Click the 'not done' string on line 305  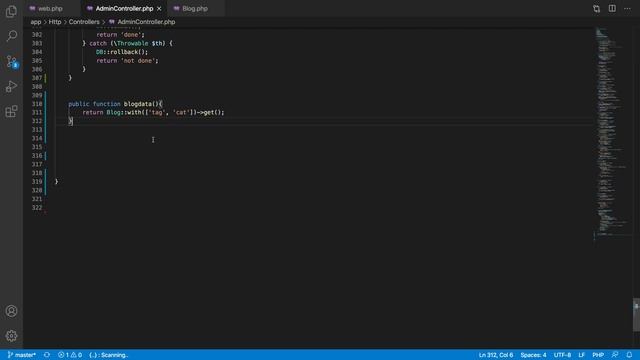[x=138, y=60]
